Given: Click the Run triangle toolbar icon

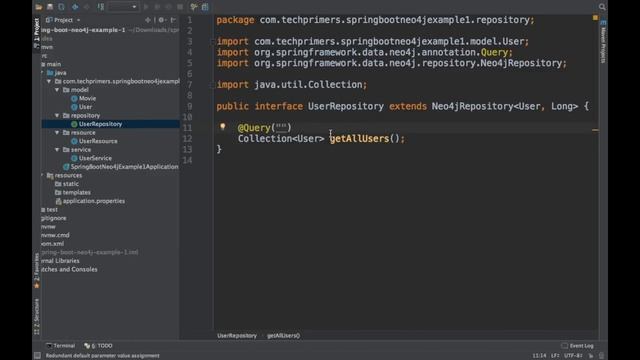Looking at the screenshot, I should 146,7.
